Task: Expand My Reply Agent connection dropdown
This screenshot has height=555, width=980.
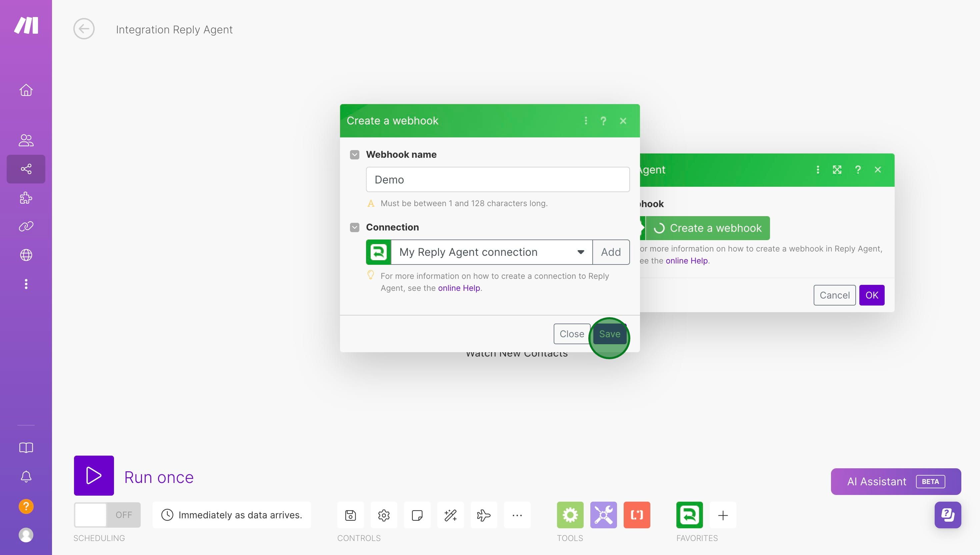Action: point(492,252)
